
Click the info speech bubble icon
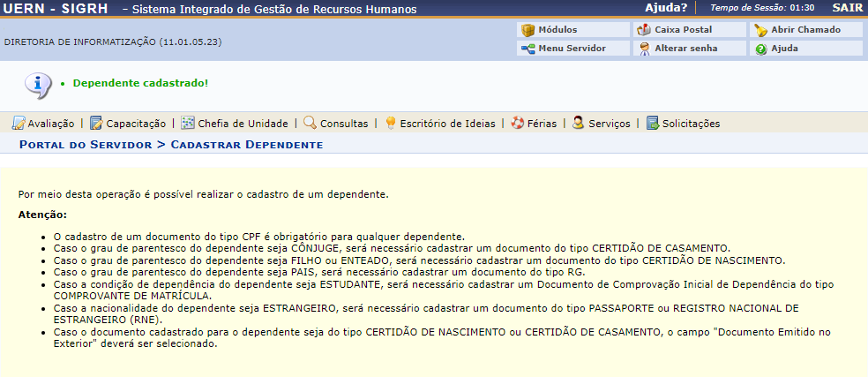[35, 84]
